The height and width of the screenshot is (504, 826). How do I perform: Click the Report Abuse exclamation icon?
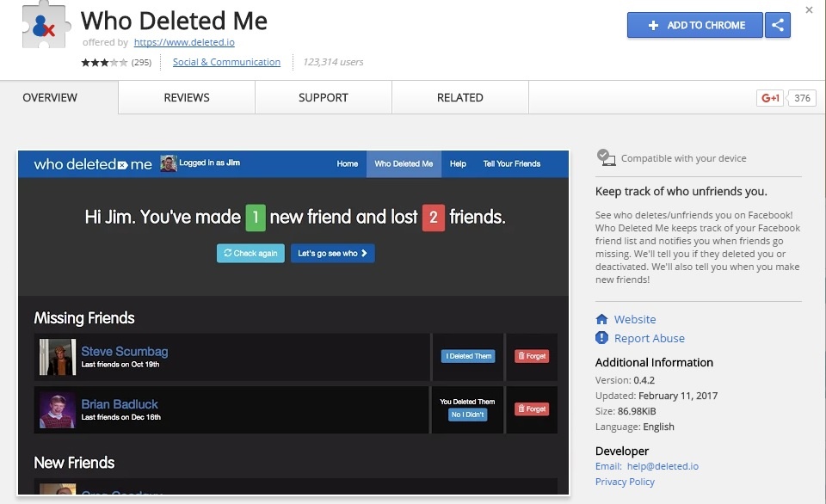[601, 338]
